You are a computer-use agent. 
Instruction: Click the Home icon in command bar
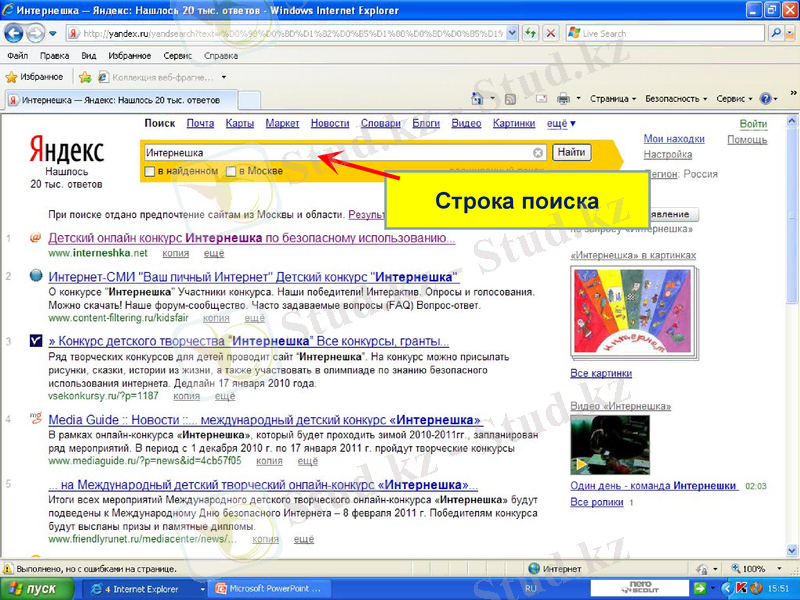pos(477,99)
